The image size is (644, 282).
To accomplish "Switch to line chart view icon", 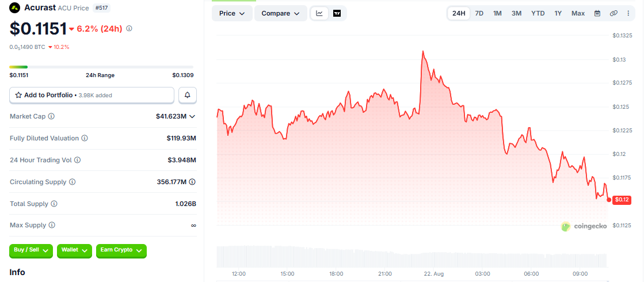I will click(x=319, y=13).
